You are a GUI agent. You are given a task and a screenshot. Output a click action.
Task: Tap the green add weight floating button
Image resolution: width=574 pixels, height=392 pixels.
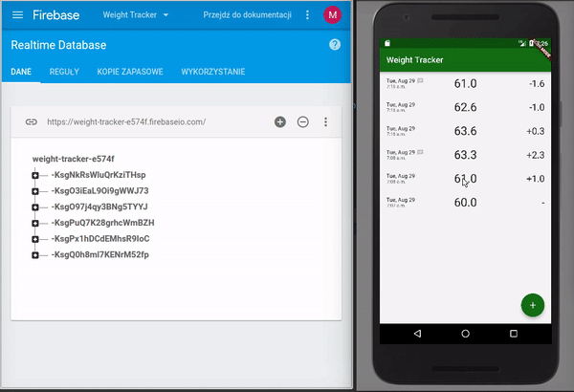tap(533, 305)
